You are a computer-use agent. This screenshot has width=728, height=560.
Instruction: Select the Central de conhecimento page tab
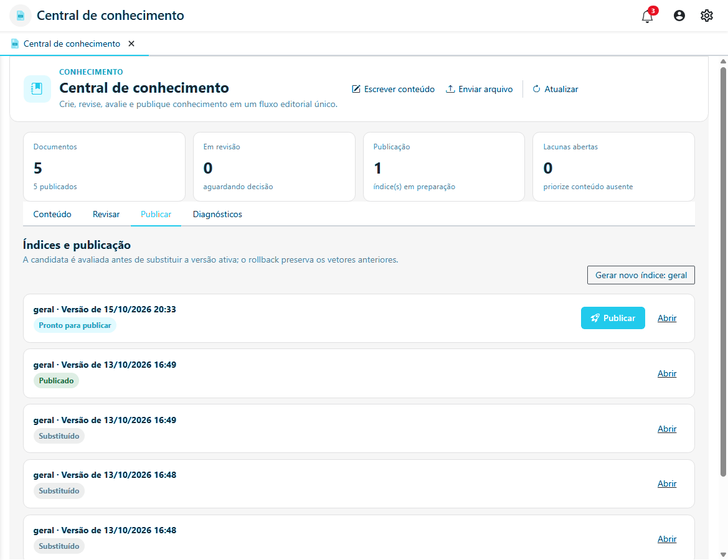74,44
